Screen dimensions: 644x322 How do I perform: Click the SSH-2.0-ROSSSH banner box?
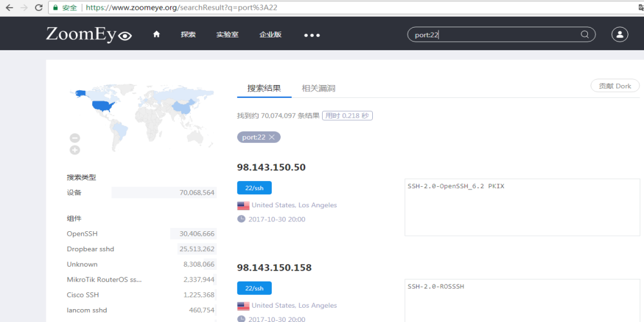[x=522, y=300]
